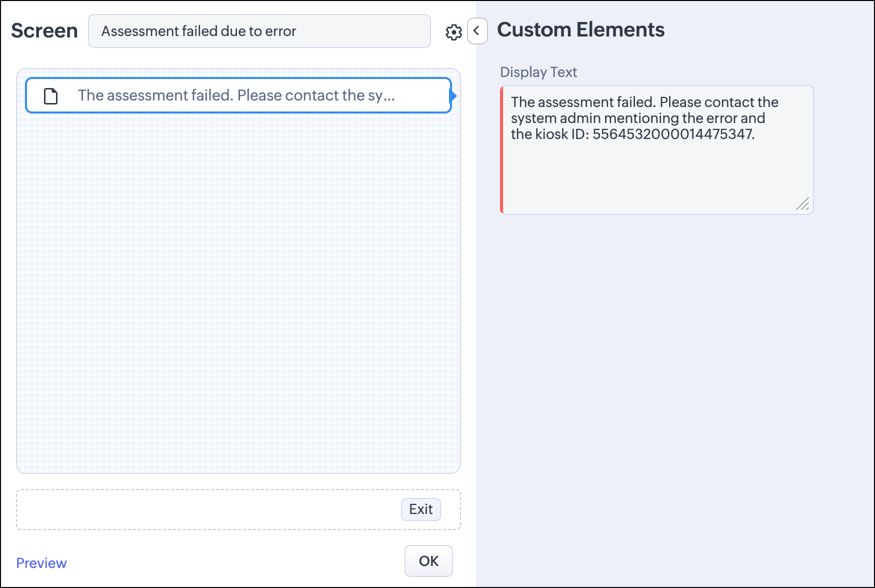Click the Screen heading label
This screenshot has width=875, height=588.
[44, 30]
